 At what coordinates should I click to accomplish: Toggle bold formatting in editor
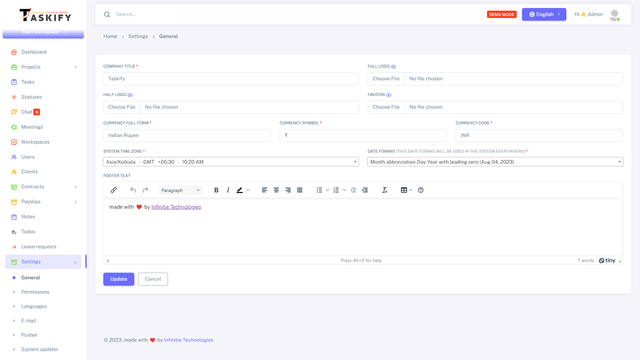[x=216, y=190]
